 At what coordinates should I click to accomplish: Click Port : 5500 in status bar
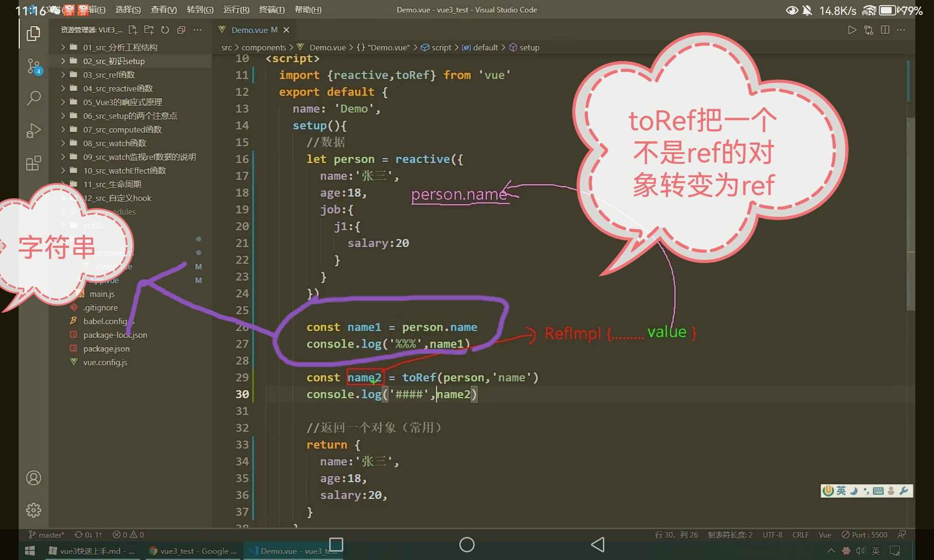click(864, 535)
